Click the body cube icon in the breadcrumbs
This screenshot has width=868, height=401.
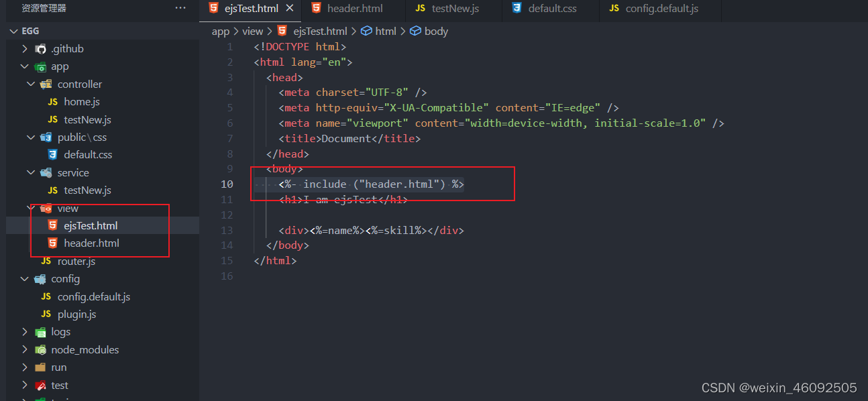coord(416,31)
